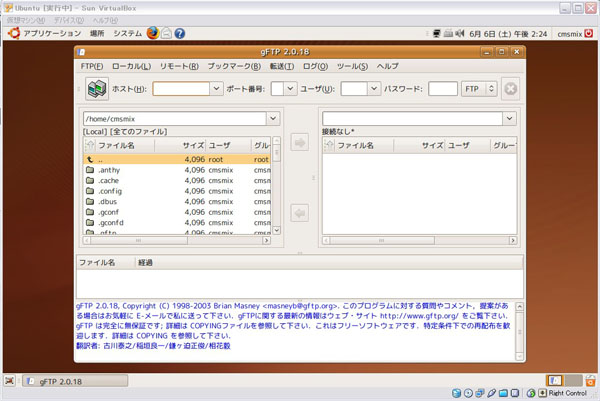Click VirtualBox hard disk status icon
The image size is (600, 401).
coord(457,393)
